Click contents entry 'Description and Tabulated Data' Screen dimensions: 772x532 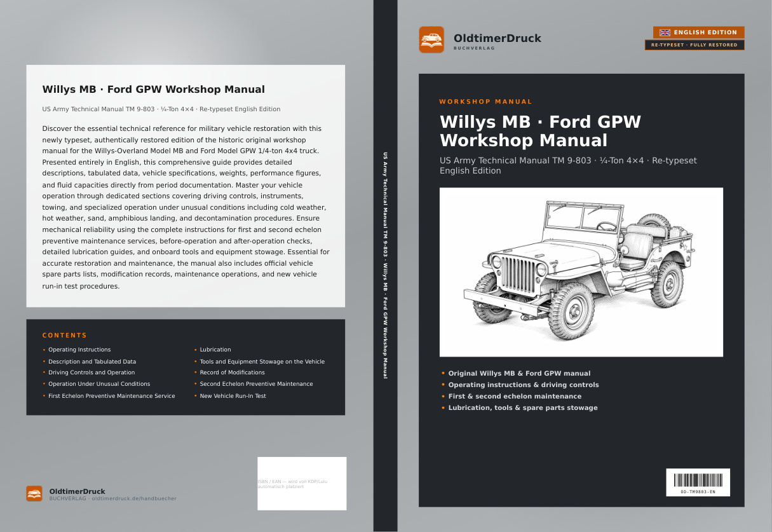click(92, 362)
